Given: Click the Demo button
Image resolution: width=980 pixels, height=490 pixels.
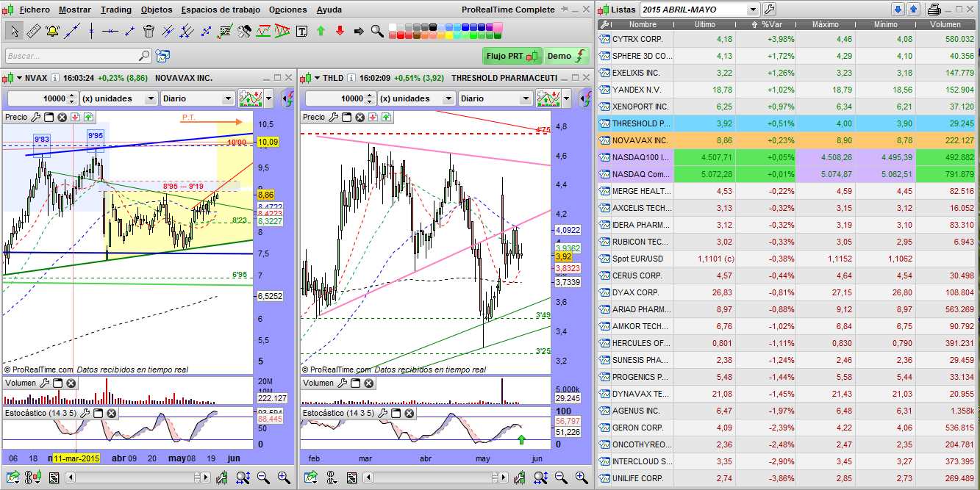Looking at the screenshot, I should (567, 56).
